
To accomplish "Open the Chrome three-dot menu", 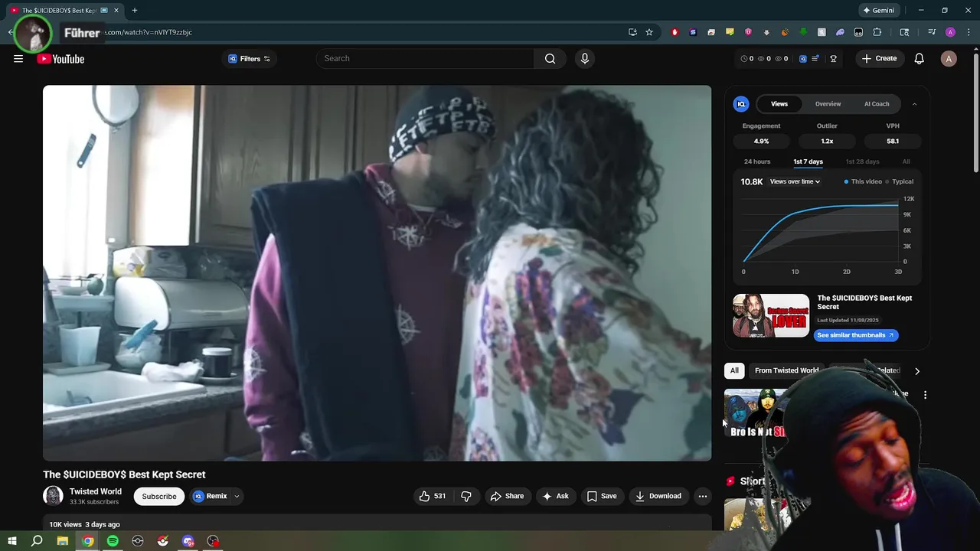I will pyautogui.click(x=969, y=32).
